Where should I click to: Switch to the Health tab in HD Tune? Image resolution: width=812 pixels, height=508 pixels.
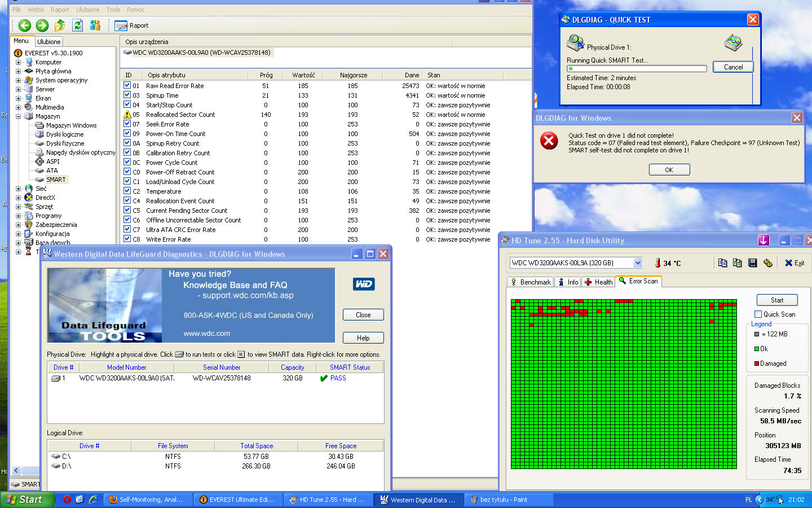(599, 282)
